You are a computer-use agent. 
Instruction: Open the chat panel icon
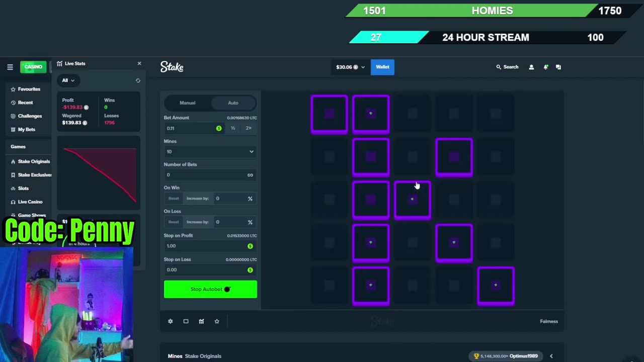coord(558,67)
